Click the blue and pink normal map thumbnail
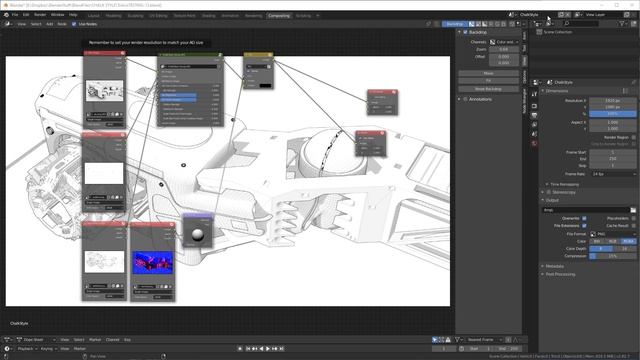640x360 pixels. tap(152, 262)
